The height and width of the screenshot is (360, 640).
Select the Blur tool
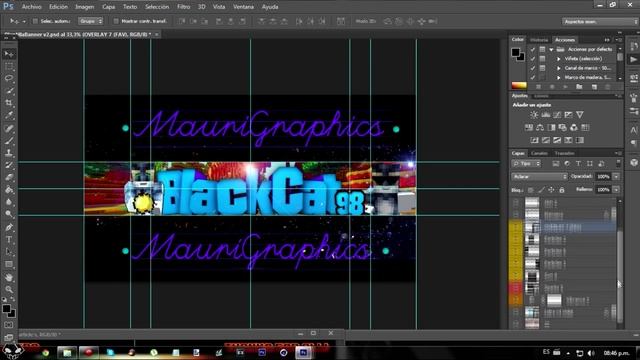pos(9,202)
